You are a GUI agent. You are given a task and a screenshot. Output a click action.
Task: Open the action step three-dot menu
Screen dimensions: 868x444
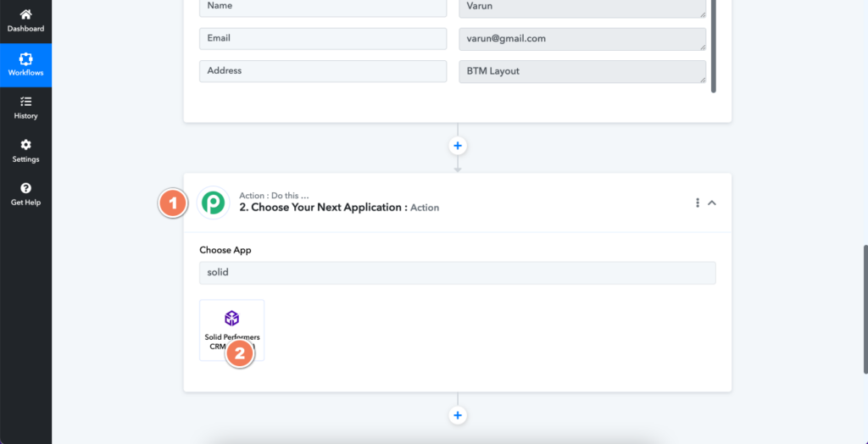click(x=698, y=203)
